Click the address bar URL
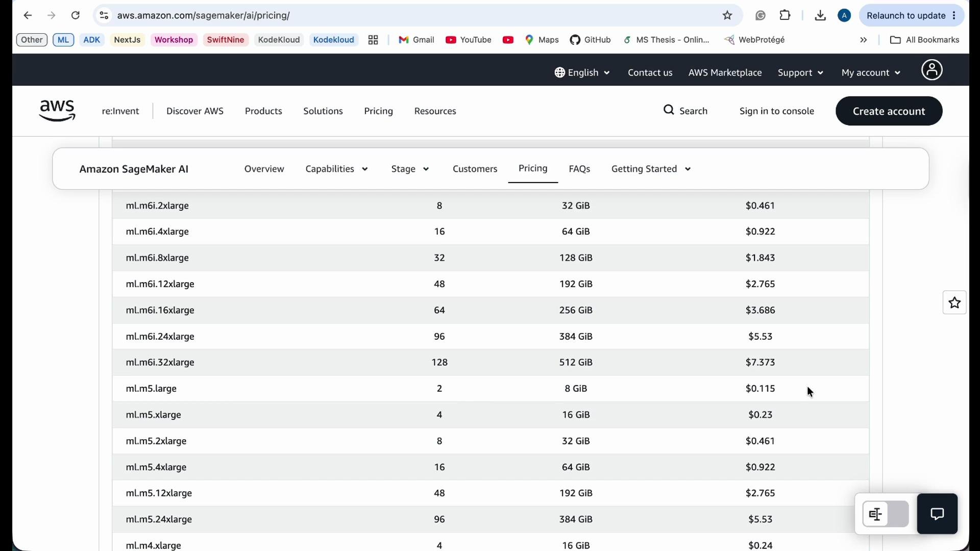Viewport: 980px width, 551px height. coord(204,16)
